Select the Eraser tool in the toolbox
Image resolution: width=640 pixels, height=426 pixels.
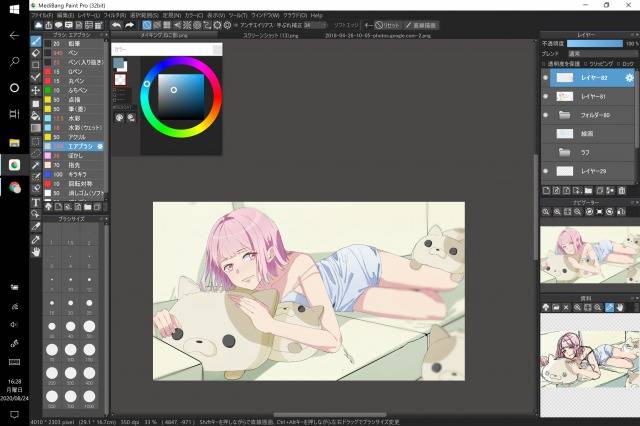coord(36,53)
